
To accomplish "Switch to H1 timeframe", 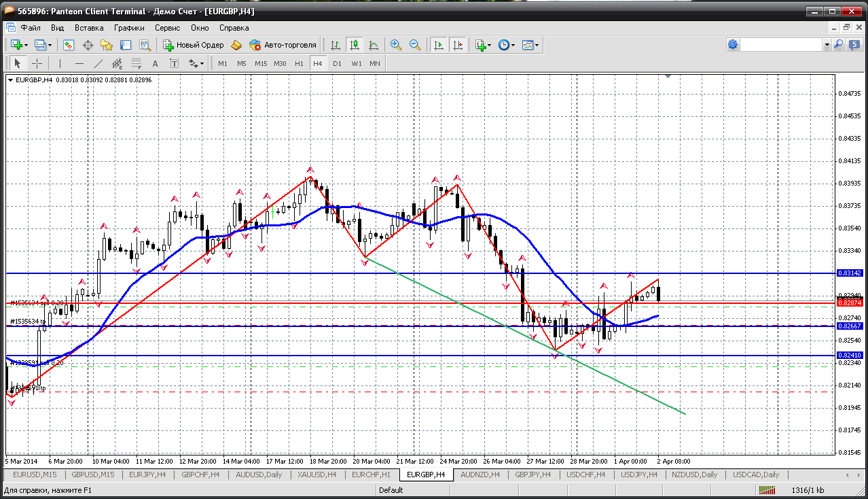I will pyautogui.click(x=299, y=63).
